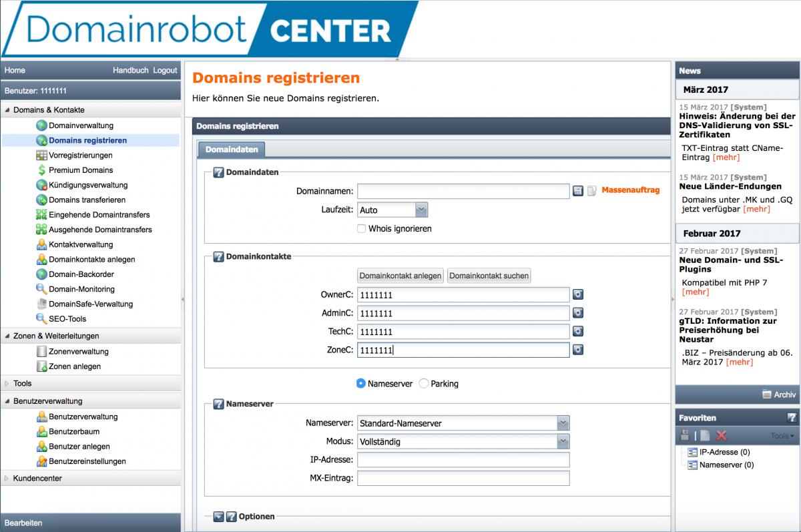Open the Domain-Monitoring magnifier icon
The width and height of the screenshot is (801, 532).
(x=41, y=289)
